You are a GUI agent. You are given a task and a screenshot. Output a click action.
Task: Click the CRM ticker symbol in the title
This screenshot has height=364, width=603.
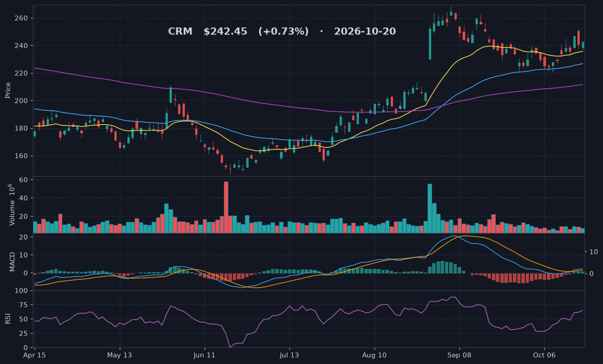tap(180, 31)
